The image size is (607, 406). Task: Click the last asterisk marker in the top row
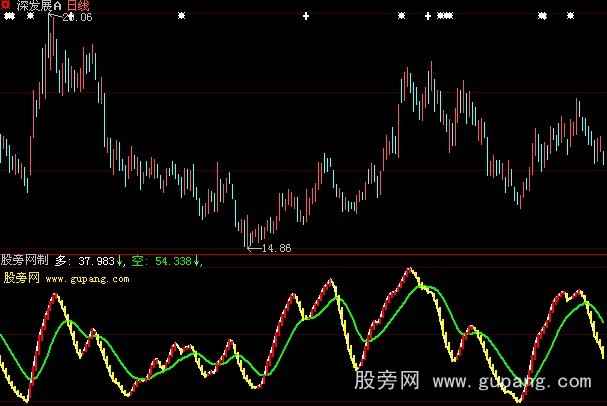(570, 16)
